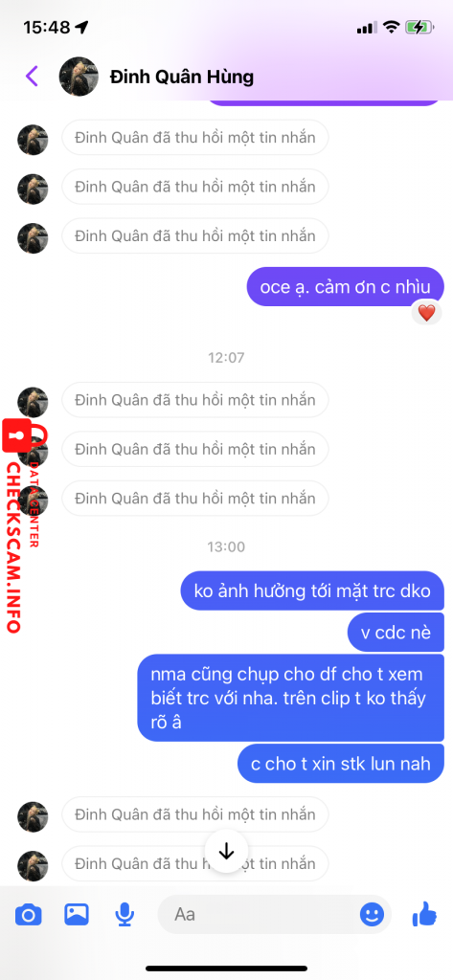453x980 pixels.
Task: Tap the purple back arrow
Action: 32,77
